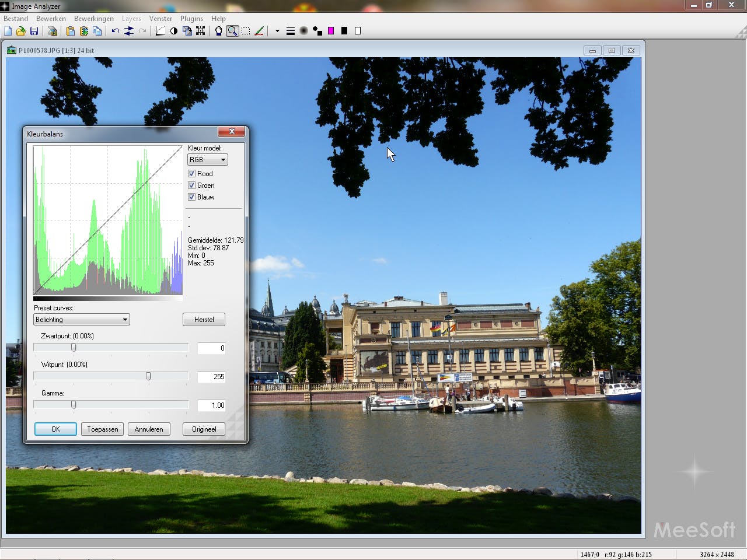This screenshot has width=747, height=560.
Task: Click the Herstel button
Action: (x=204, y=319)
